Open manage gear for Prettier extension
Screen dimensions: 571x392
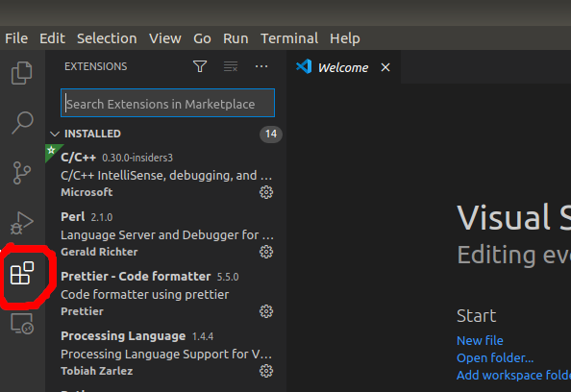(266, 311)
